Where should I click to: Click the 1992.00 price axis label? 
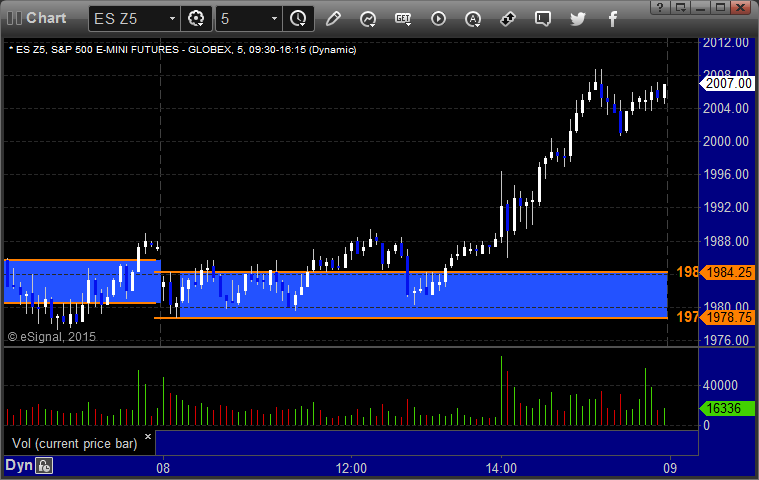pos(726,207)
